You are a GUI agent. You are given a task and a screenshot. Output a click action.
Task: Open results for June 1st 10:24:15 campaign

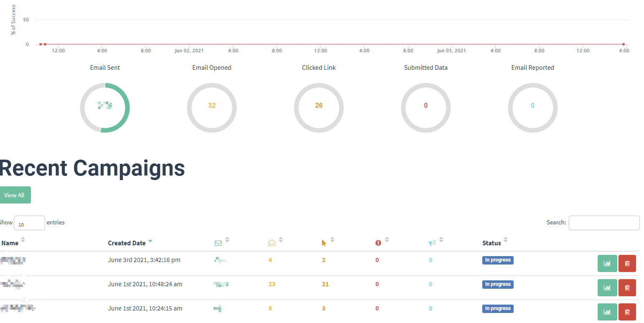[607, 312]
